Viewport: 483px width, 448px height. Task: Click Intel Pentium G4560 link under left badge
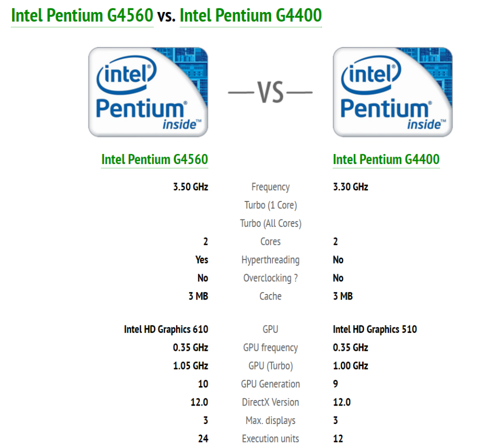click(154, 159)
